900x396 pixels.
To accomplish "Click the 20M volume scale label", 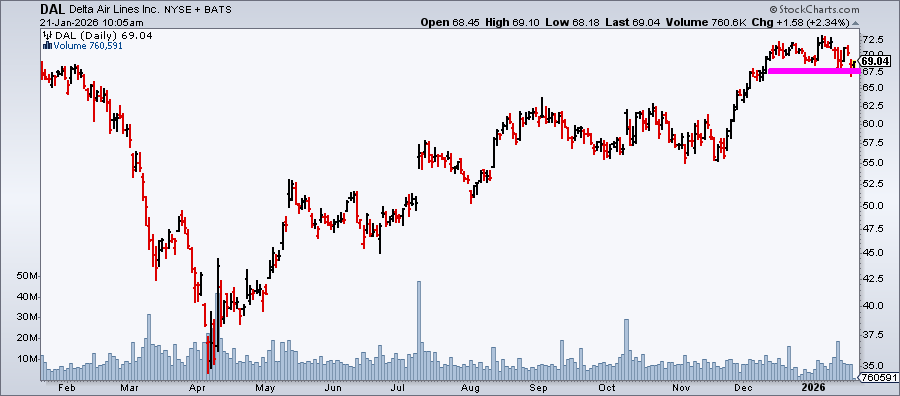I will [x=28, y=338].
